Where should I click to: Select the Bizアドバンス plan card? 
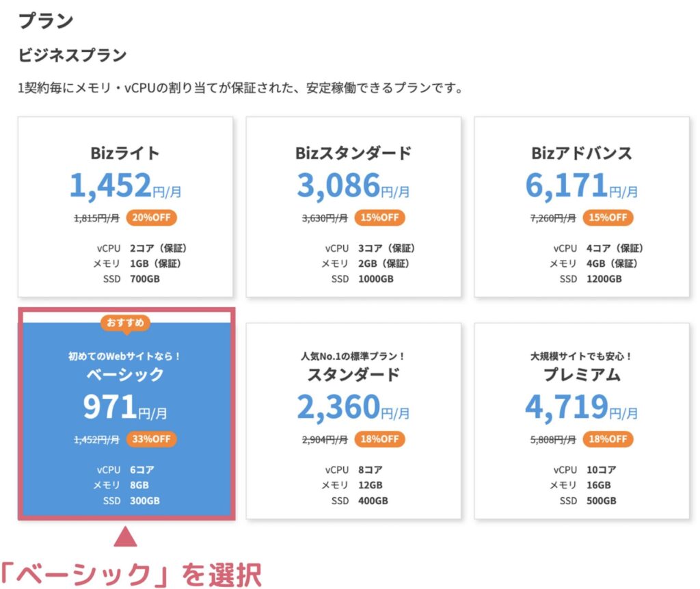click(582, 207)
